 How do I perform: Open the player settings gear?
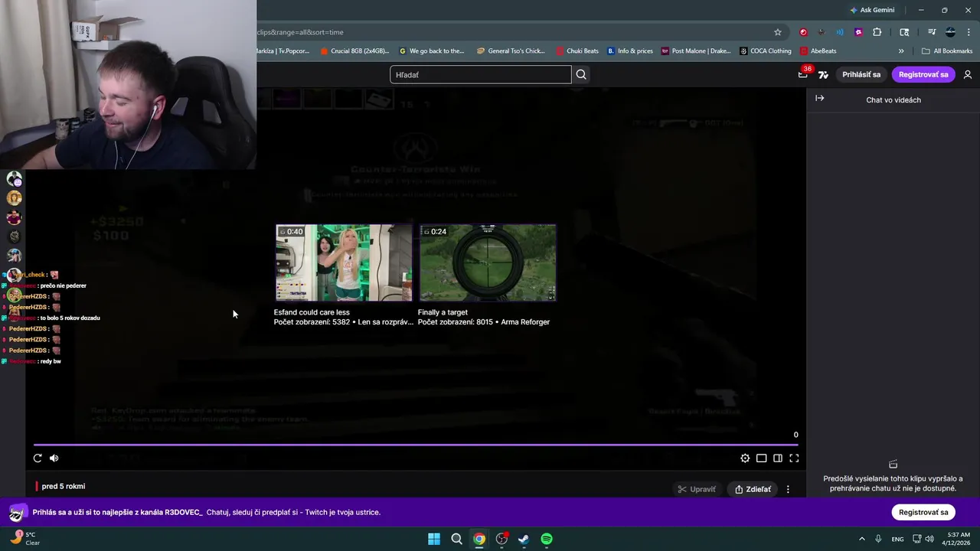coord(745,458)
